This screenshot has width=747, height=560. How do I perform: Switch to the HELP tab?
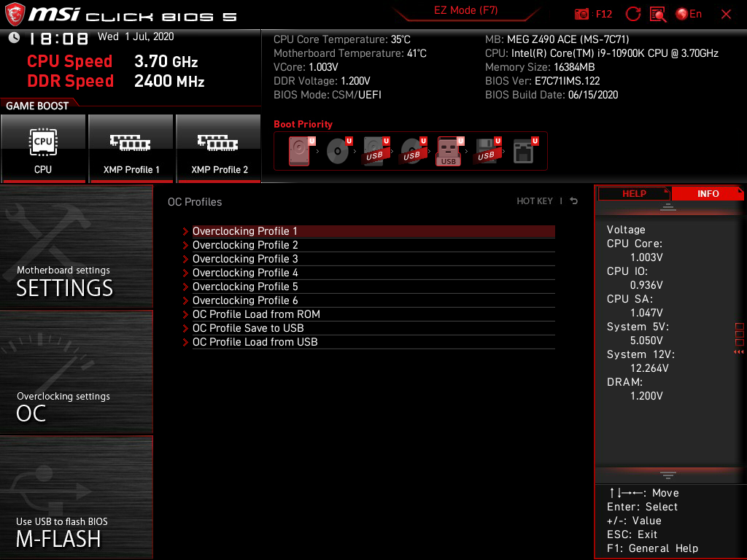634,193
